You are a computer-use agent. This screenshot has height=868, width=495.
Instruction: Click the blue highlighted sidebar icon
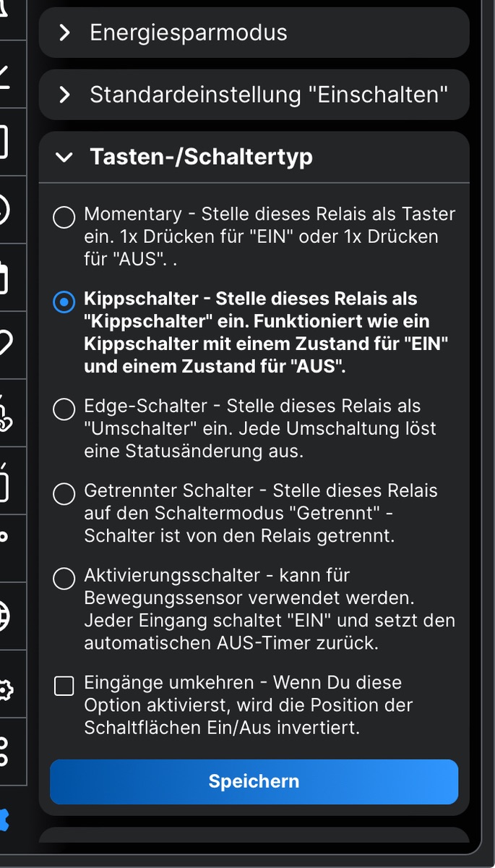pos(4,821)
